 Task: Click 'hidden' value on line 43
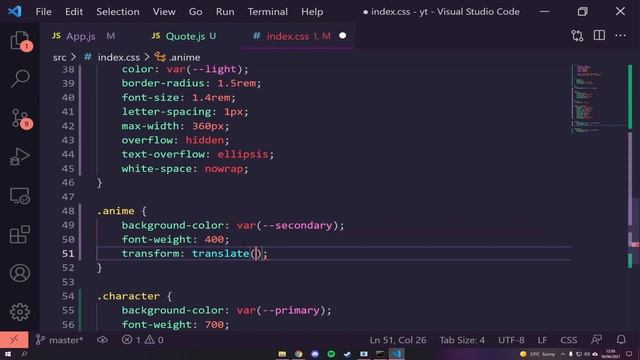[204, 140]
